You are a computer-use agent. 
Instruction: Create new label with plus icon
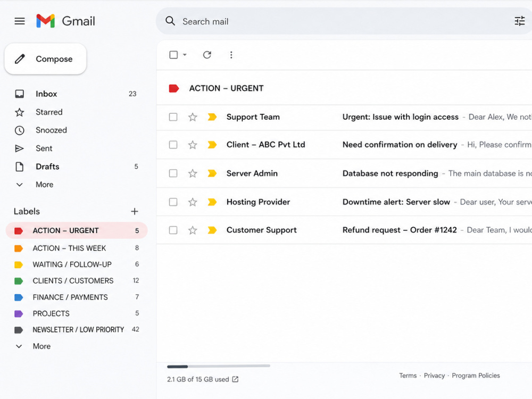(x=135, y=211)
